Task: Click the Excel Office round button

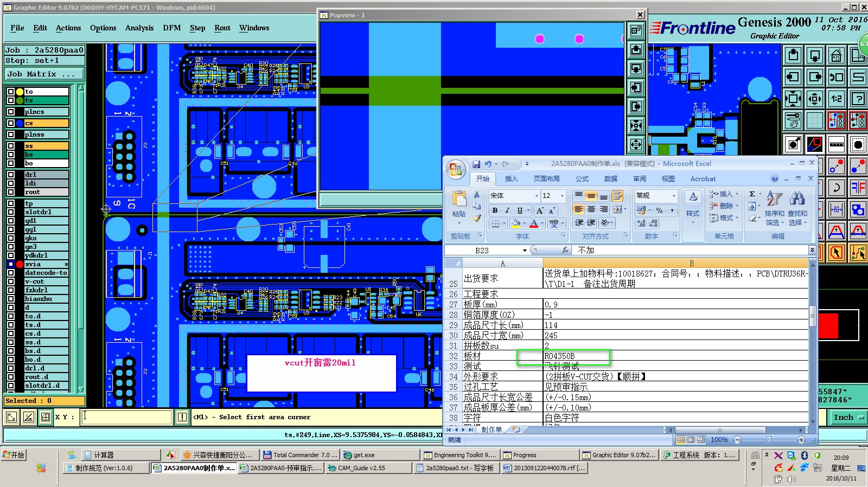Action: point(456,169)
